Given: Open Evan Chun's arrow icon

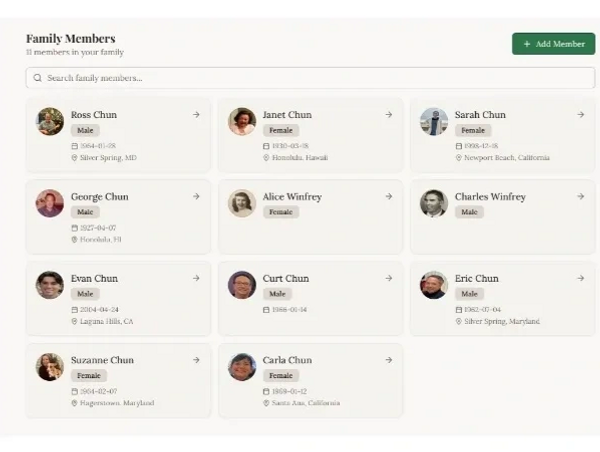Looking at the screenshot, I should (196, 279).
